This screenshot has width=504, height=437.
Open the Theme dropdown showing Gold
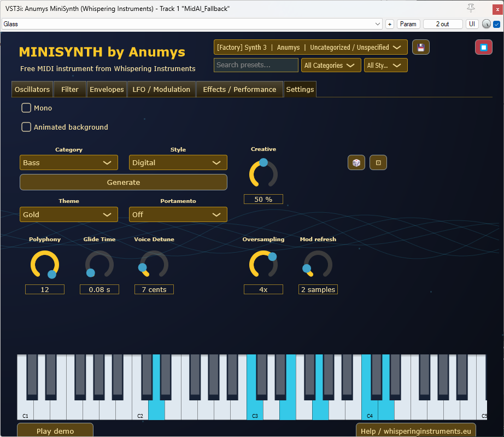click(69, 214)
